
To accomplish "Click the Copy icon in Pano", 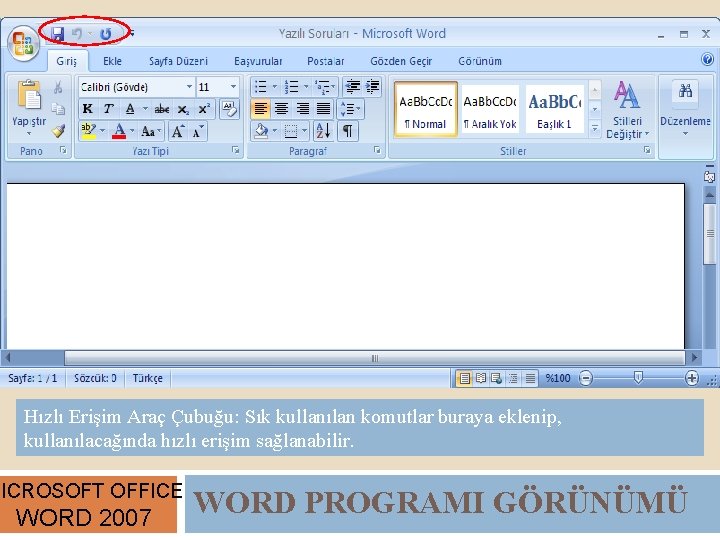I will [58, 109].
